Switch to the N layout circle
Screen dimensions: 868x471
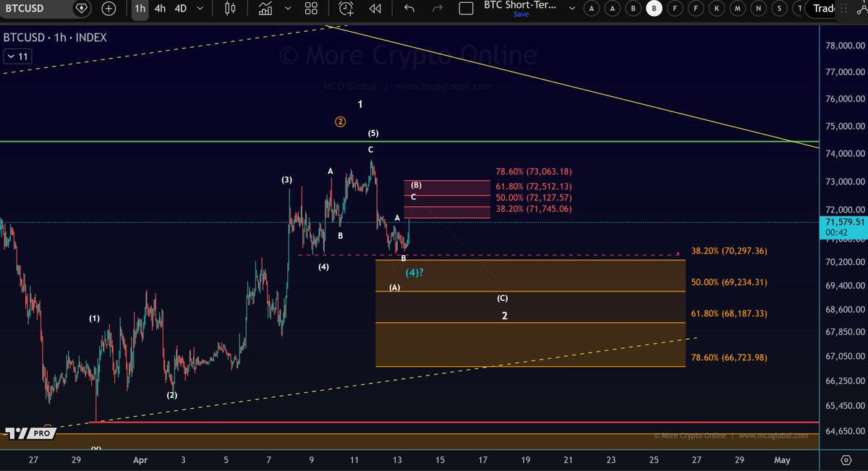[x=758, y=9]
